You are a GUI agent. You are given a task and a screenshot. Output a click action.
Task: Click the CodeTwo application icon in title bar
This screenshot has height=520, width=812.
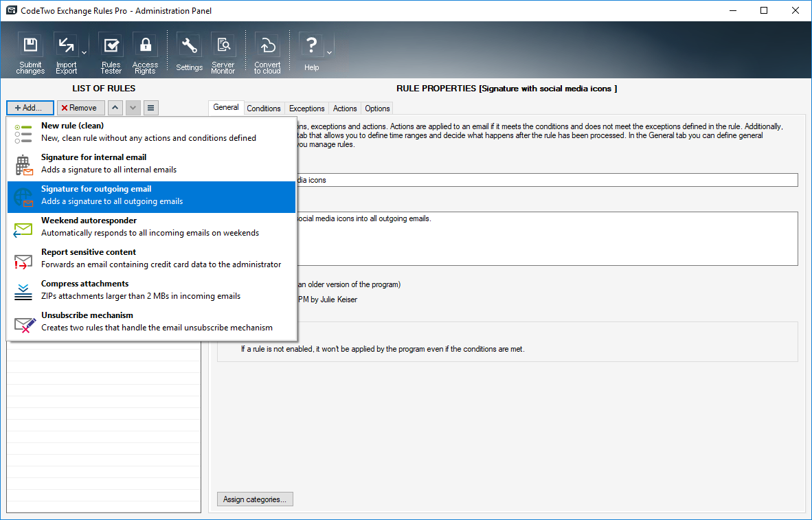click(11, 10)
